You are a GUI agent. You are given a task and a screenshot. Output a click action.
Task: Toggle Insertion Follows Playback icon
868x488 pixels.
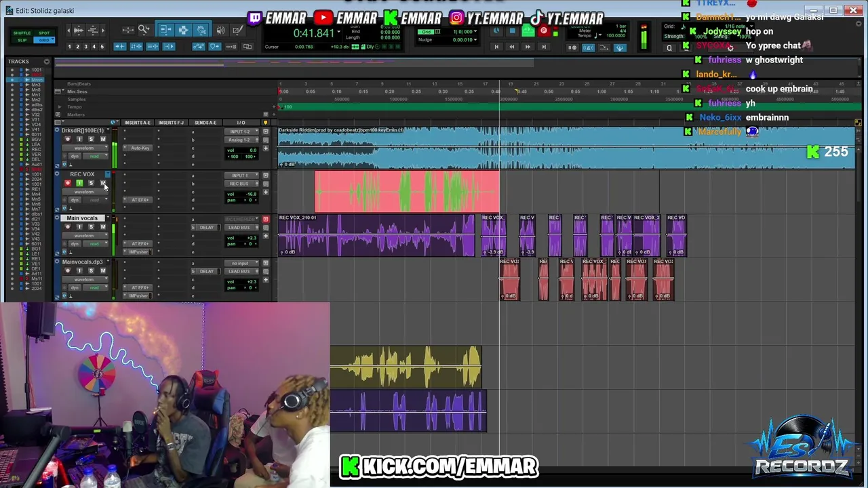(169, 47)
